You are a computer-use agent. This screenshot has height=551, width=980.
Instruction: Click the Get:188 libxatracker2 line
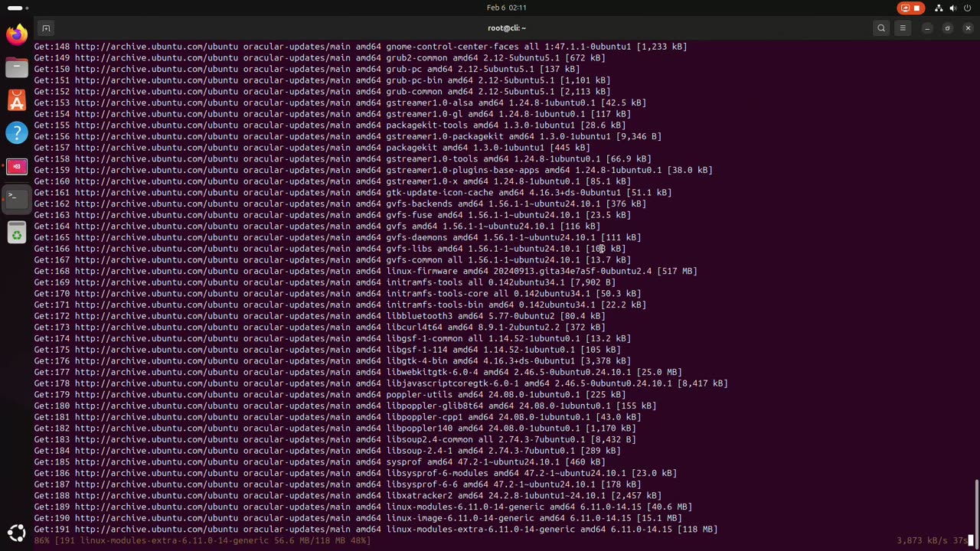coord(348,495)
